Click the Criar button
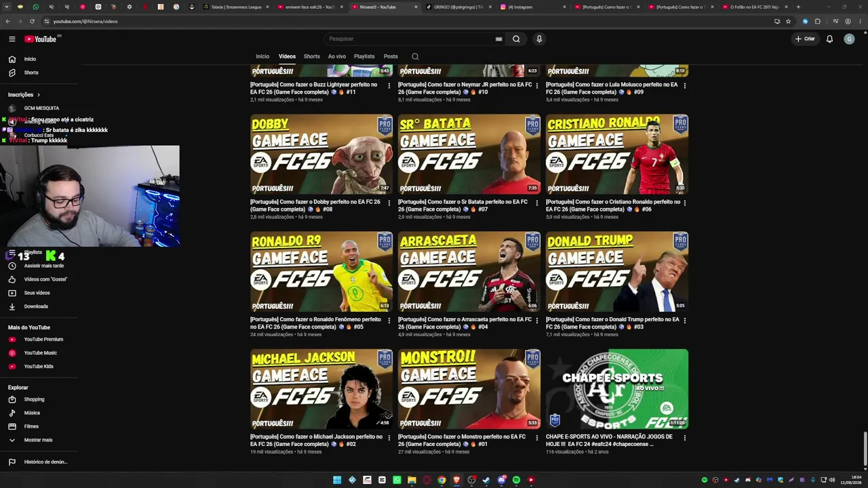868x488 pixels. click(x=805, y=39)
